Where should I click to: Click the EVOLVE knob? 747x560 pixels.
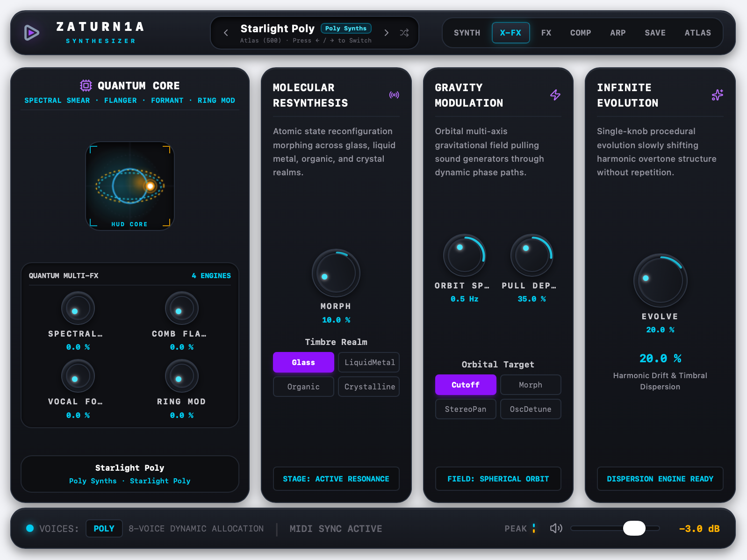660,280
